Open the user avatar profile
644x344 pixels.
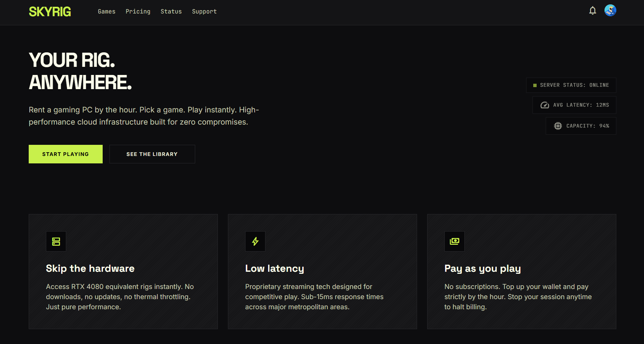pyautogui.click(x=610, y=10)
